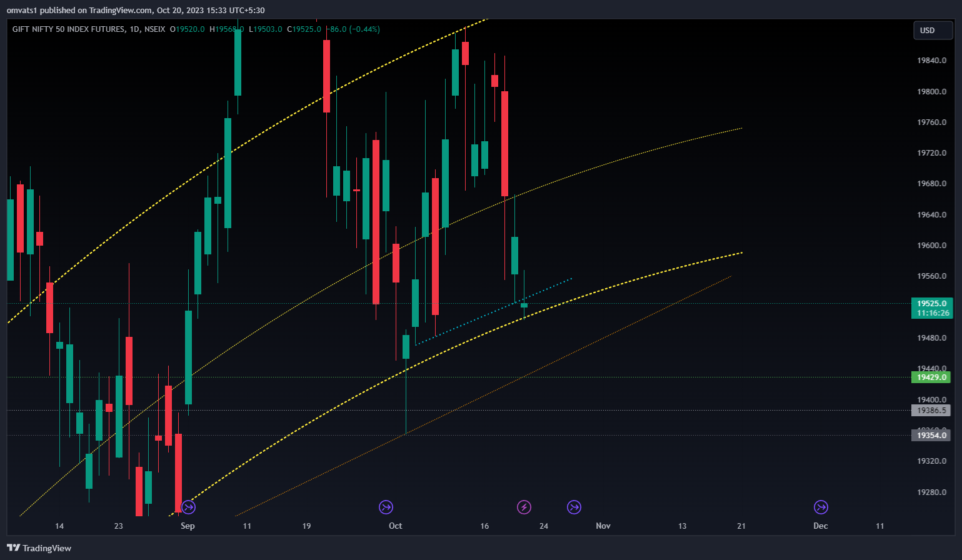Open the contract rollover icon above Sep
Screen dimensions: 962x560
pos(188,507)
